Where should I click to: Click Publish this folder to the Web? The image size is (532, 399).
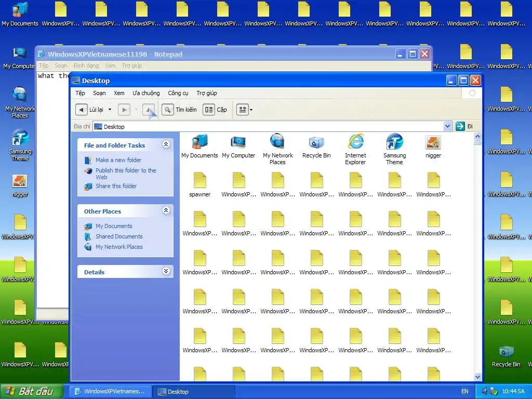click(126, 174)
